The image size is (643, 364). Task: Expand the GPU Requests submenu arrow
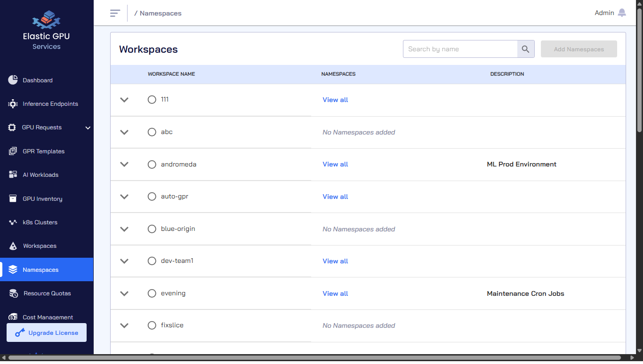(88, 128)
